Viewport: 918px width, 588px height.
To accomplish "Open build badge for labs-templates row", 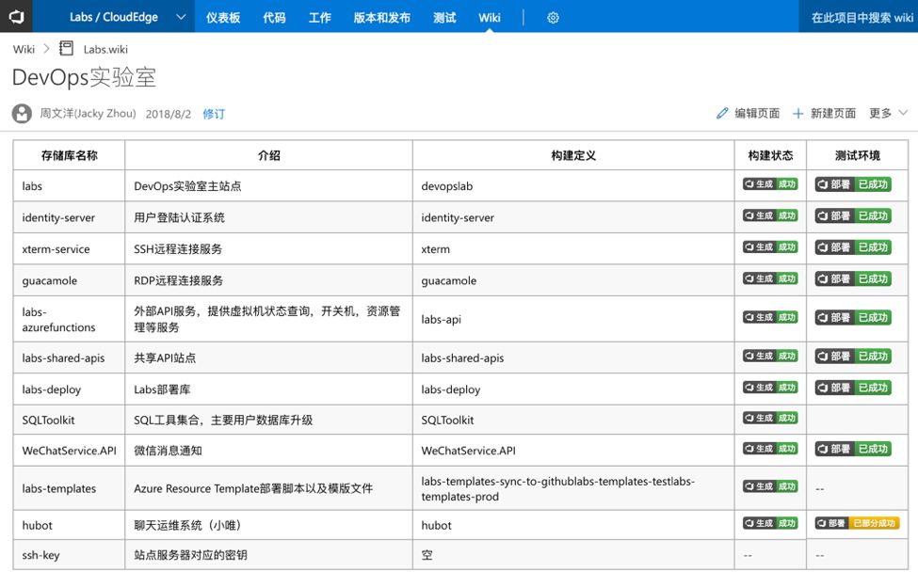I will 770,486.
